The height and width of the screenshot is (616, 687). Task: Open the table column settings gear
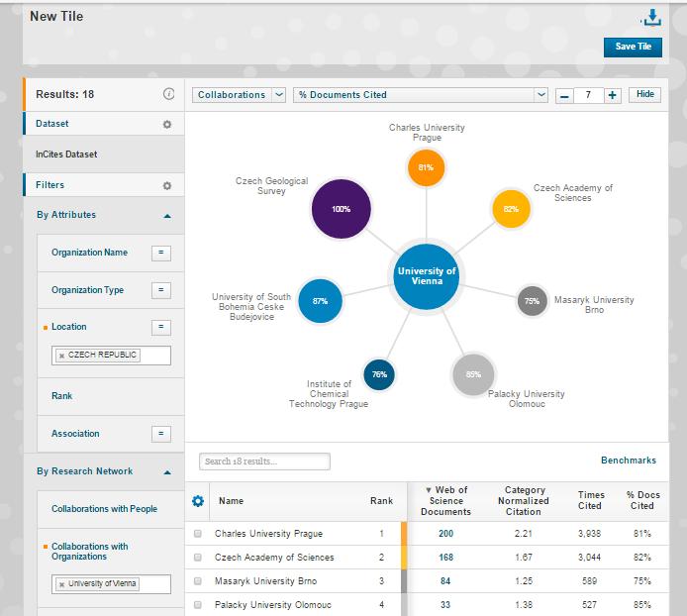(198, 501)
